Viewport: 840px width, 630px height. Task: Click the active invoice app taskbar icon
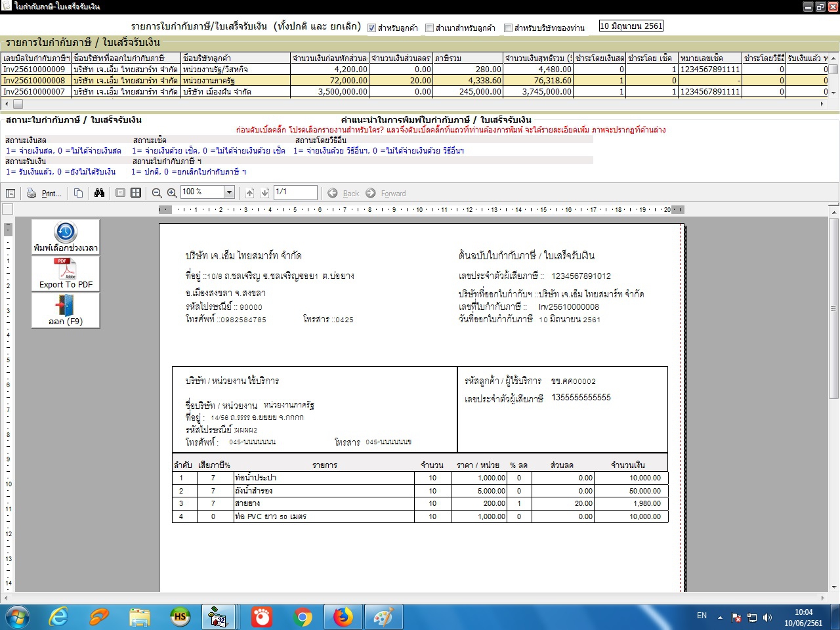[x=217, y=617]
